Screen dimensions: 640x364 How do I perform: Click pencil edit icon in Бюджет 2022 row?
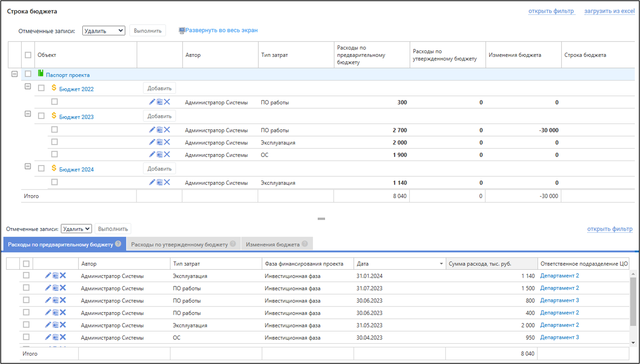(x=152, y=102)
